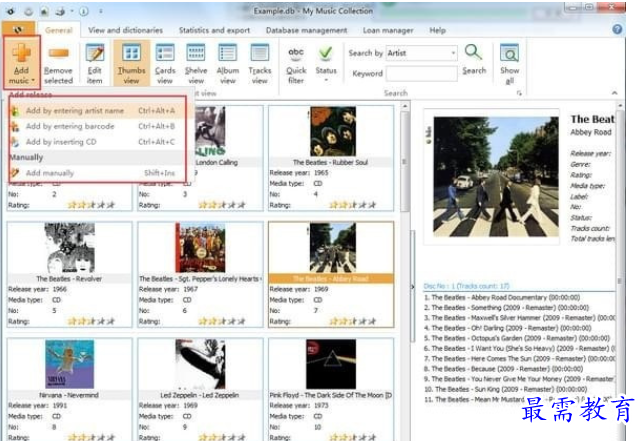Click the large Abbey Road cover in details
Viewport: 643px width, 441px height.
point(496,177)
